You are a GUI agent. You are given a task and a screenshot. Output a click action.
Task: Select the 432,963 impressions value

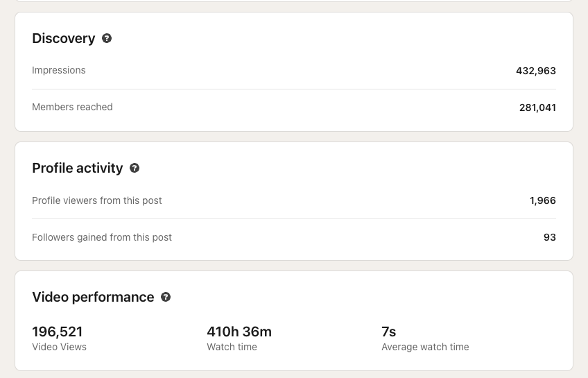coord(535,71)
